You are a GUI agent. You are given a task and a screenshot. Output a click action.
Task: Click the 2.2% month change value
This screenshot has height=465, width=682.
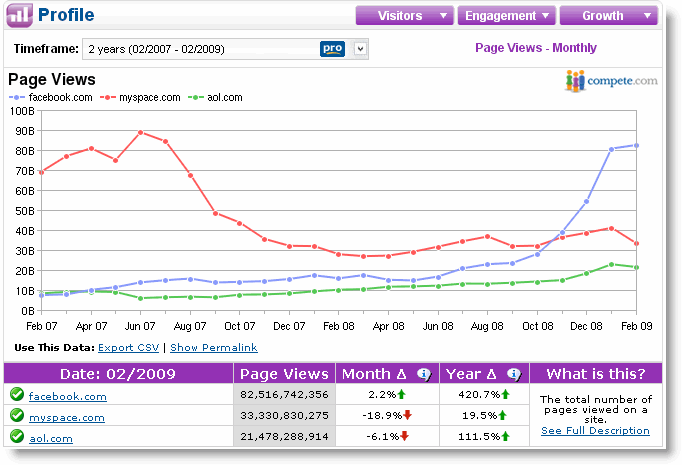(x=382, y=395)
